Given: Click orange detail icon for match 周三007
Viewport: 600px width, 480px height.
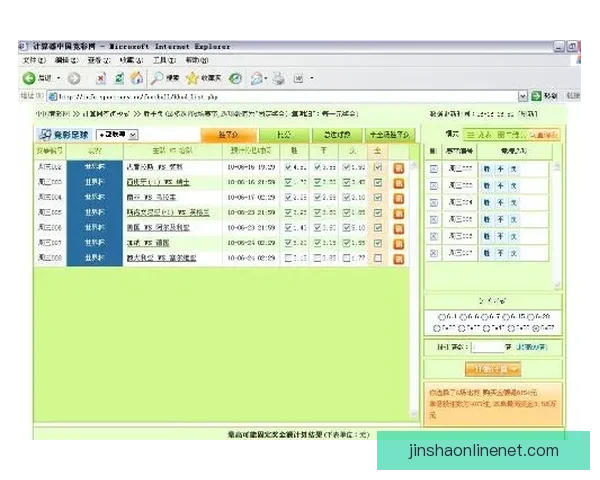Looking at the screenshot, I should 399,244.
